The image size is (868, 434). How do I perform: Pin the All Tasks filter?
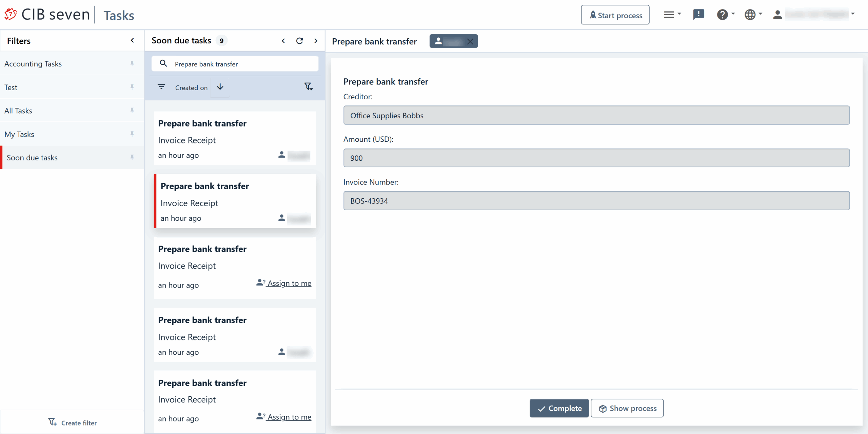[x=132, y=111]
